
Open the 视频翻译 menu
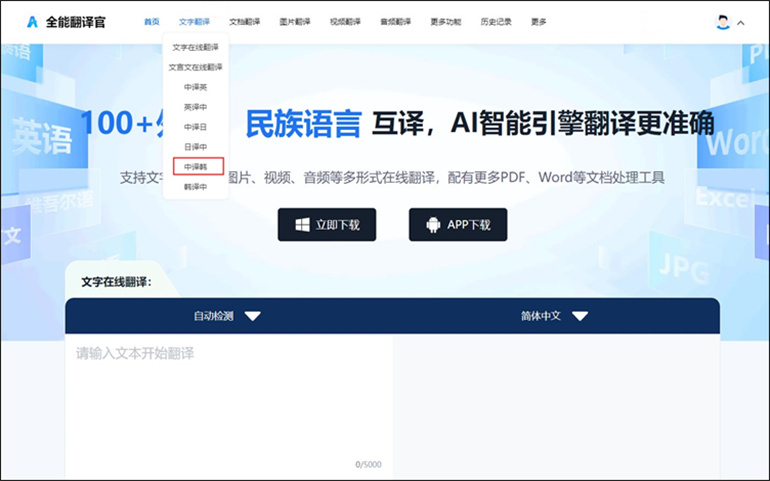(x=345, y=22)
